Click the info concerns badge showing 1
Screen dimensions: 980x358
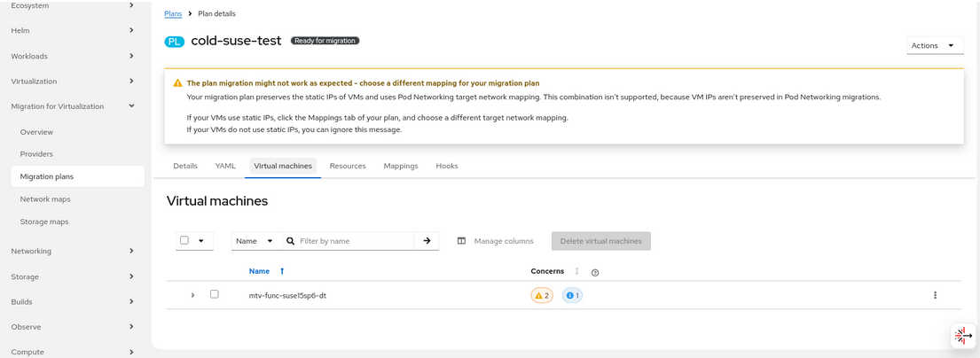click(x=572, y=295)
